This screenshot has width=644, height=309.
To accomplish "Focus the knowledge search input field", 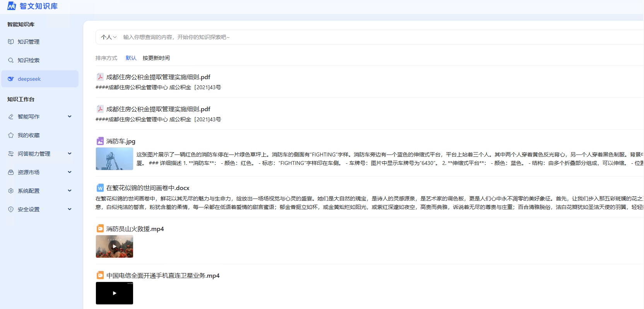I will [381, 37].
